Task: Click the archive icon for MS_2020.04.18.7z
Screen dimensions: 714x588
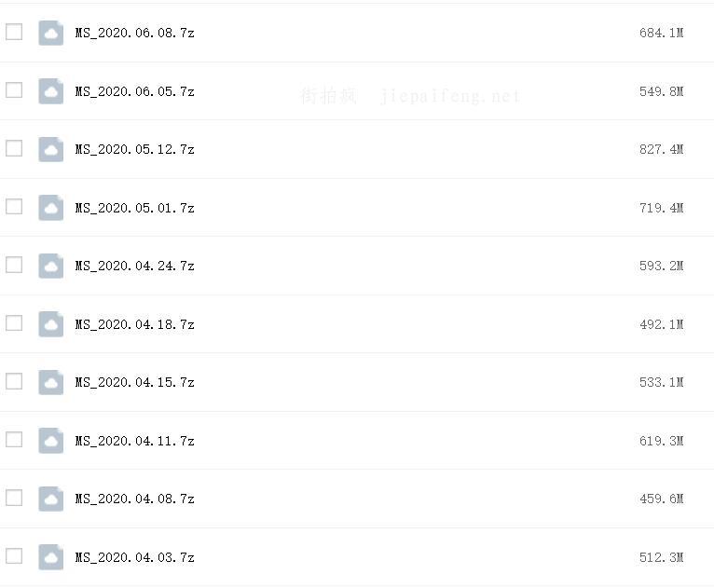Action: [x=50, y=324]
